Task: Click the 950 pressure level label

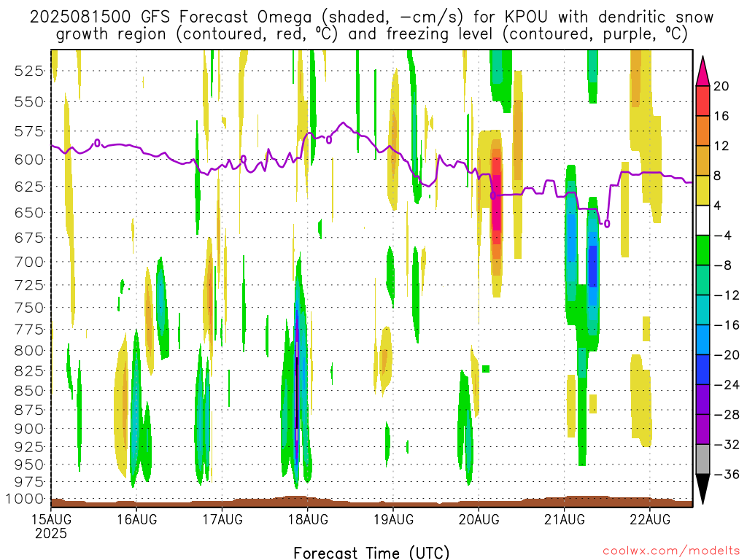Action: 29,464
